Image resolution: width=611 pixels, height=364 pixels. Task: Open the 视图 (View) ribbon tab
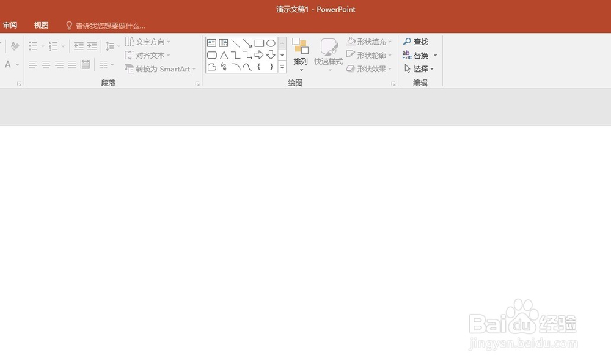[x=42, y=26]
